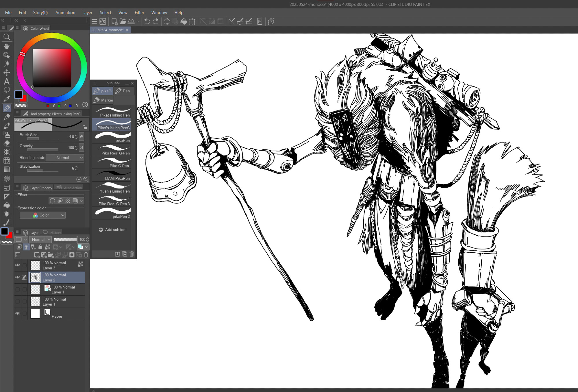The height and width of the screenshot is (392, 578).
Task: Expand the save options arrow in command bar
Action: click(138, 21)
